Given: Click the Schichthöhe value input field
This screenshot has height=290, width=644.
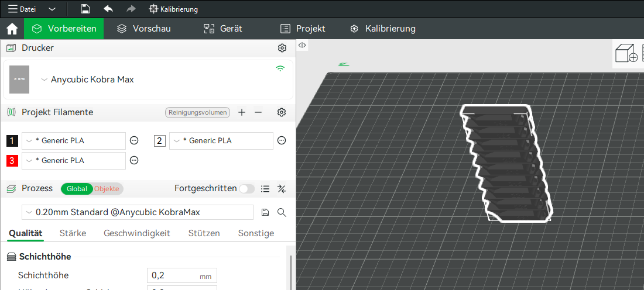Looking at the screenshot, I should 174,275.
